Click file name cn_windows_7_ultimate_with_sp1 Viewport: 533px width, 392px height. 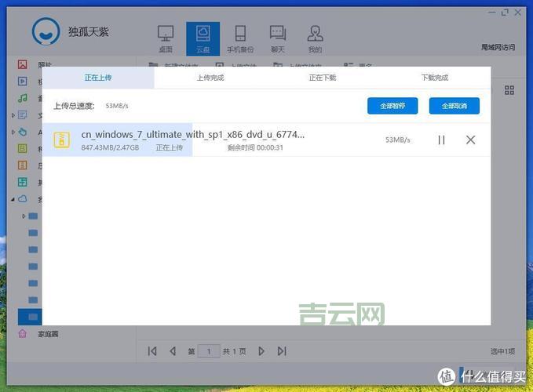(193, 135)
